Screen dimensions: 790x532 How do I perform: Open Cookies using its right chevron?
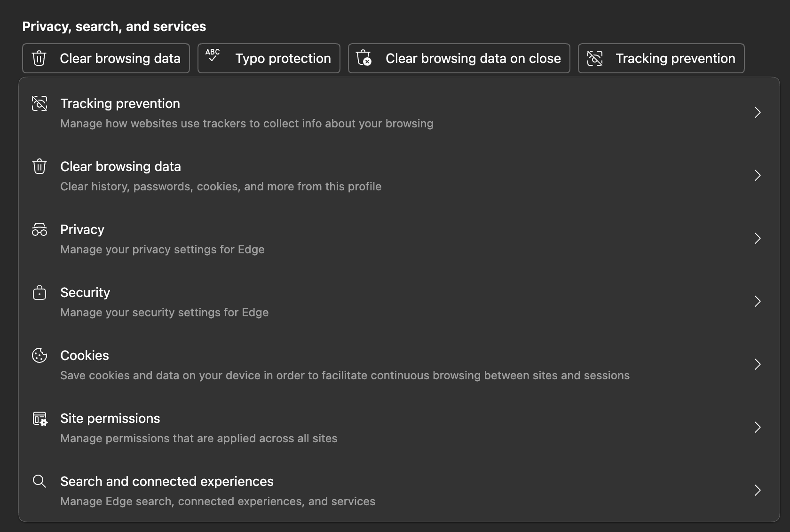click(x=757, y=364)
